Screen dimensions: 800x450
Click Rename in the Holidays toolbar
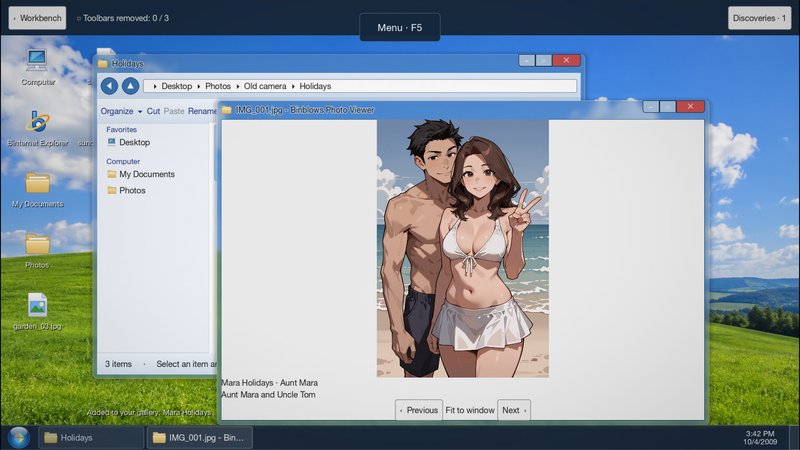click(202, 111)
